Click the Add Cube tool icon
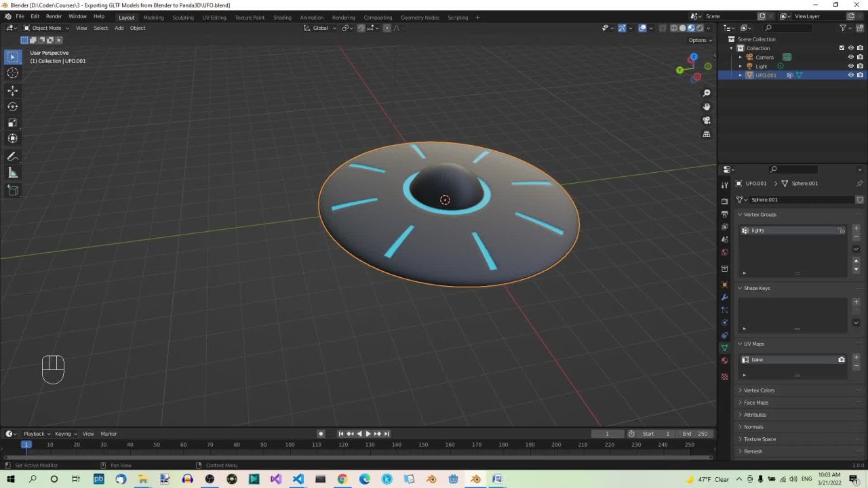 (x=12, y=190)
